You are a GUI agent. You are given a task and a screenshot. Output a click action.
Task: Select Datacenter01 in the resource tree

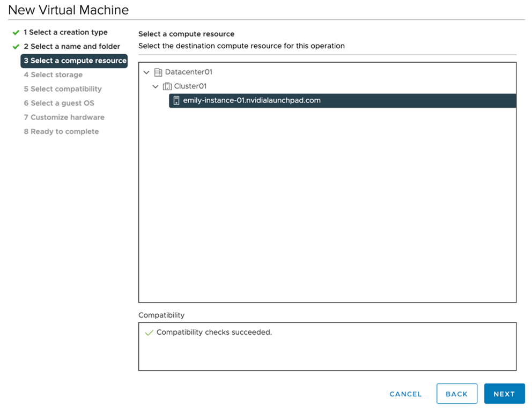coord(189,72)
